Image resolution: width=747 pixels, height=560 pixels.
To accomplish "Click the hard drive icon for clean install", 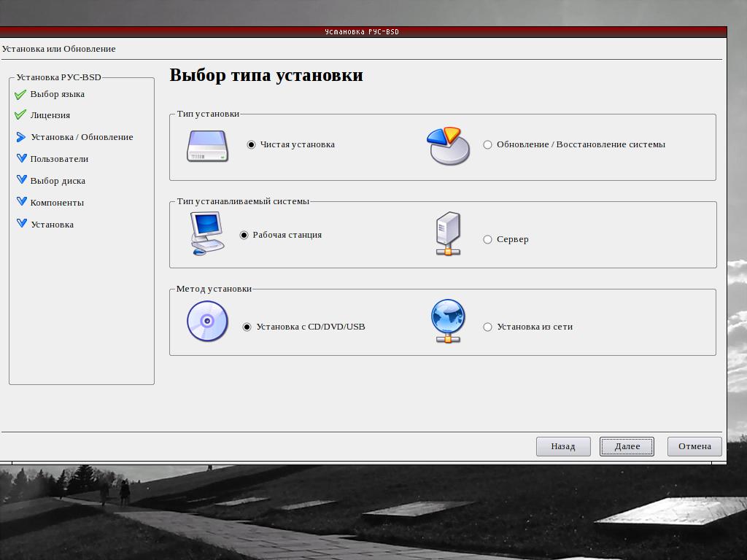I will click(207, 147).
